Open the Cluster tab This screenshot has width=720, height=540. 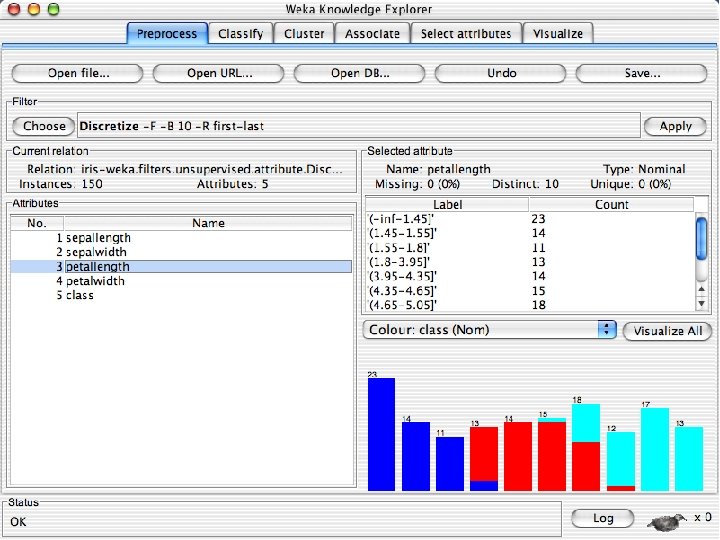pyautogui.click(x=304, y=34)
